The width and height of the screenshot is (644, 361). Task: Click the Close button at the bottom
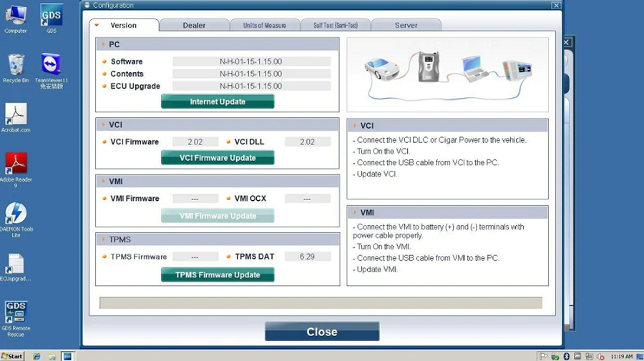coord(322,332)
